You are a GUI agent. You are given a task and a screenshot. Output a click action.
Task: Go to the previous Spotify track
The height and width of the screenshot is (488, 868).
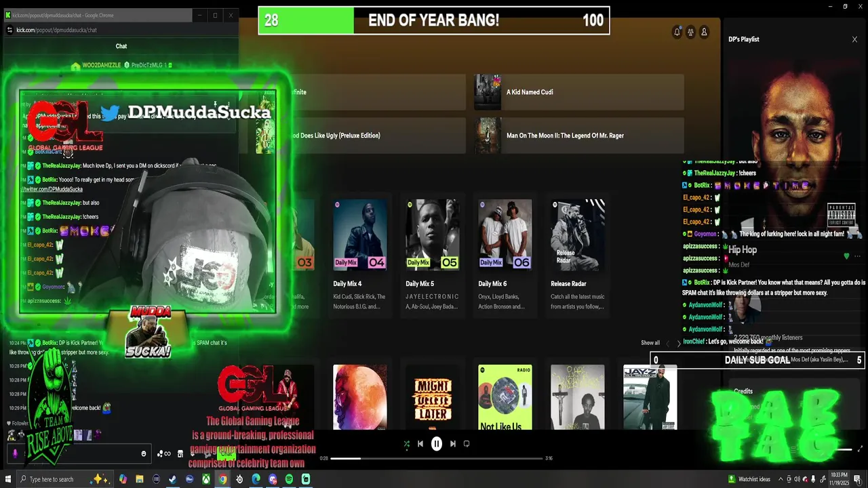click(x=420, y=444)
